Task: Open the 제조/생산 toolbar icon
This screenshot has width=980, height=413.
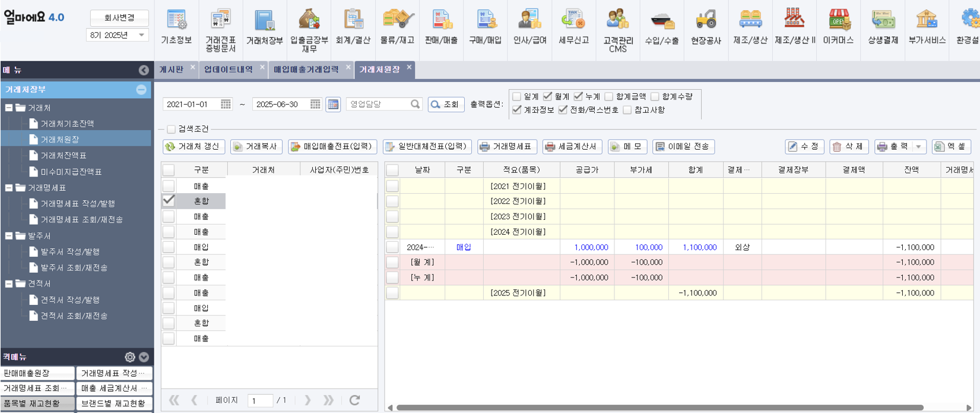Action: pos(750,26)
